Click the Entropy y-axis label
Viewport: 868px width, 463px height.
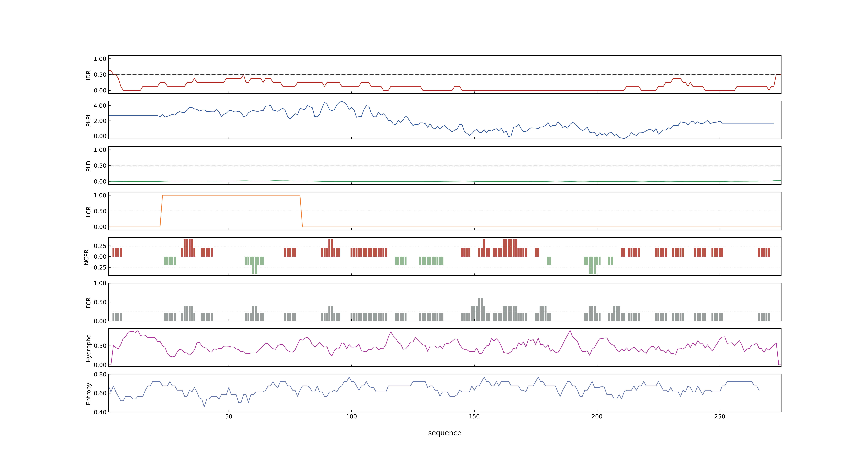pos(88,393)
